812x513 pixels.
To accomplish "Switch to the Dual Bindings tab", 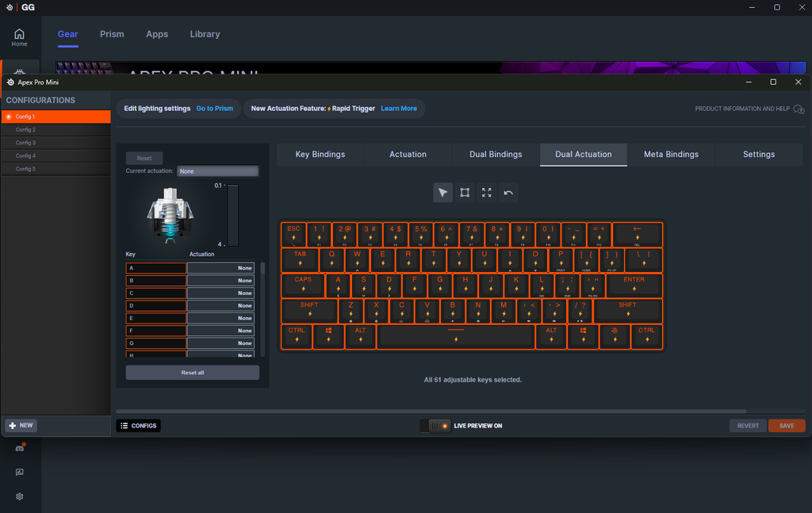I will click(x=496, y=155).
